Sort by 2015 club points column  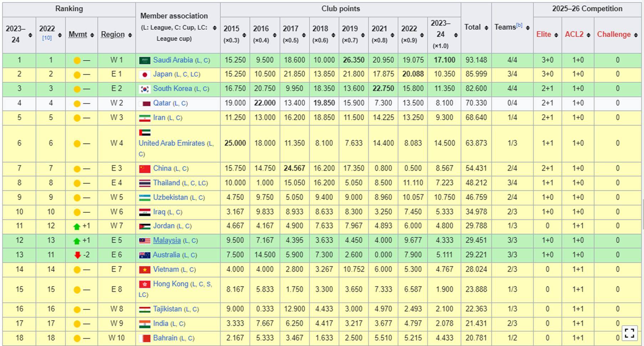tap(244, 35)
